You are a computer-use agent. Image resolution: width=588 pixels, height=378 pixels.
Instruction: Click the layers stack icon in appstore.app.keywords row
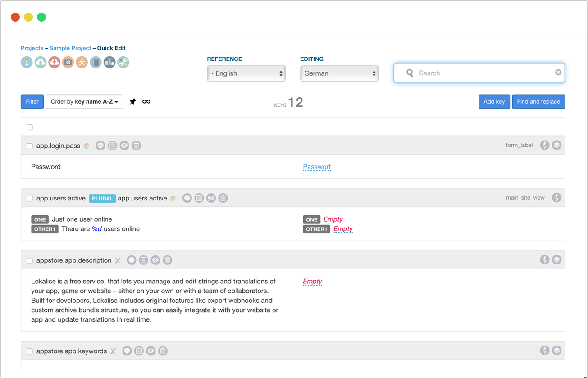557,350
